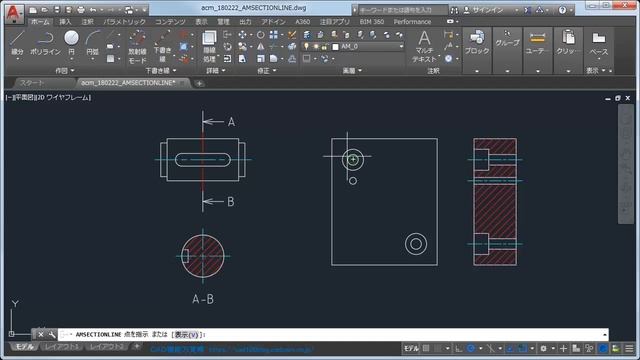Open the AutoCAD application menu button
This screenshot has width=640, height=360.
click(13, 13)
